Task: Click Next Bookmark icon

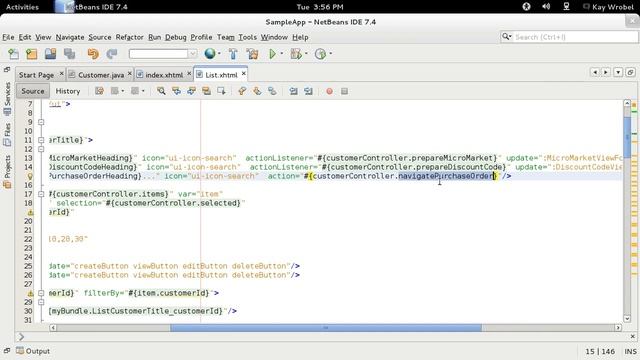Action: click(x=257, y=91)
